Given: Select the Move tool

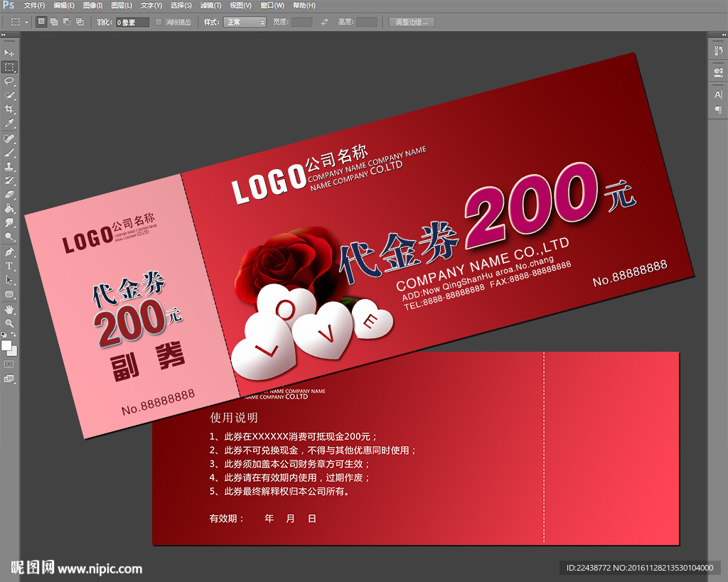Looking at the screenshot, I should [9, 53].
